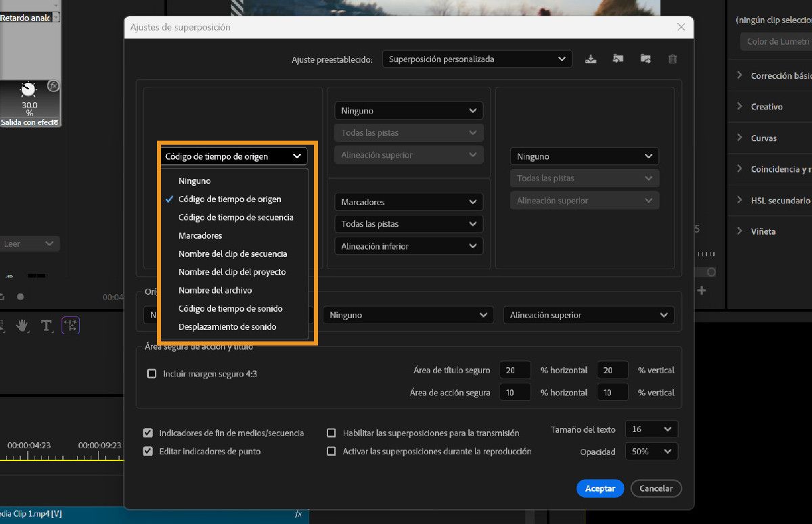This screenshot has width=812, height=524.
Task: Export overlay preset to folder
Action: (x=646, y=59)
